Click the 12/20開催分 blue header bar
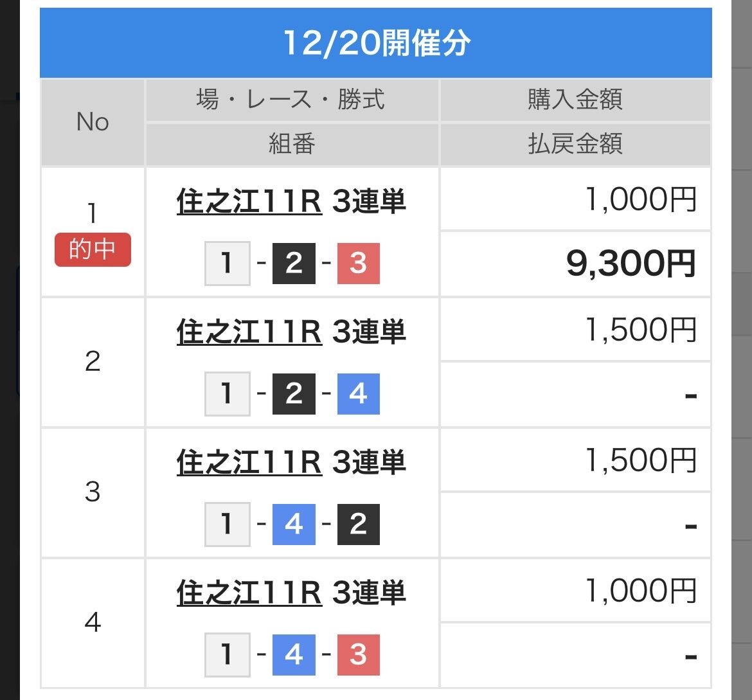Screen dimensions: 752x700 coord(376,44)
